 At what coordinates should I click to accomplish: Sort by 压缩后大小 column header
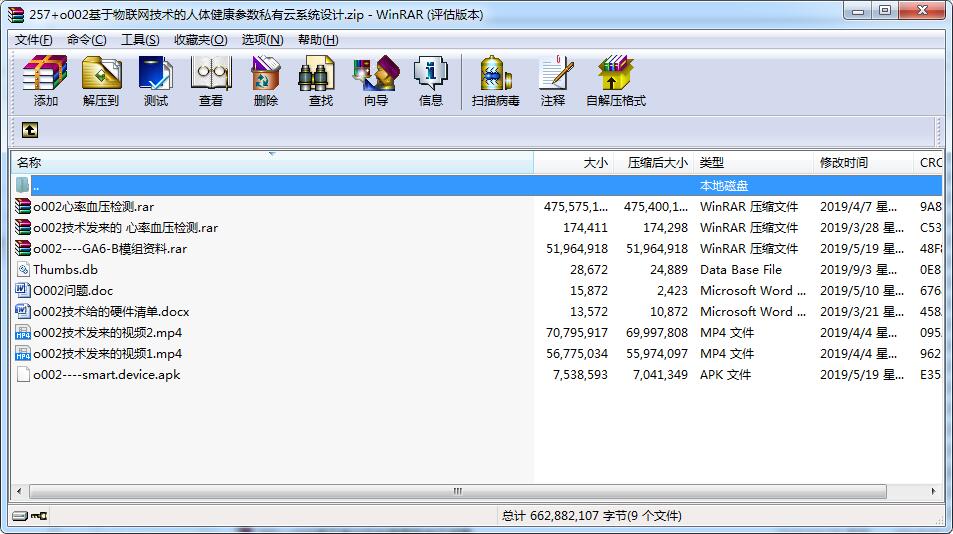click(x=653, y=163)
